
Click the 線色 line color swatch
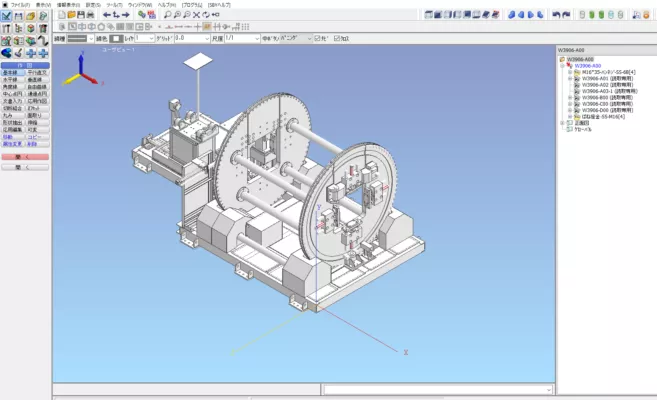pyautogui.click(x=115, y=38)
